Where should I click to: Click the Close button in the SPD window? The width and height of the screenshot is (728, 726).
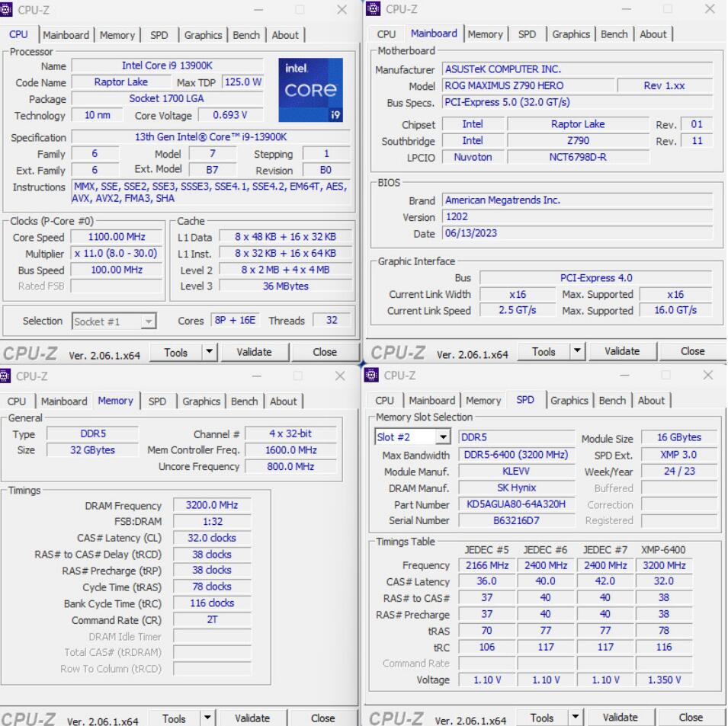point(691,717)
